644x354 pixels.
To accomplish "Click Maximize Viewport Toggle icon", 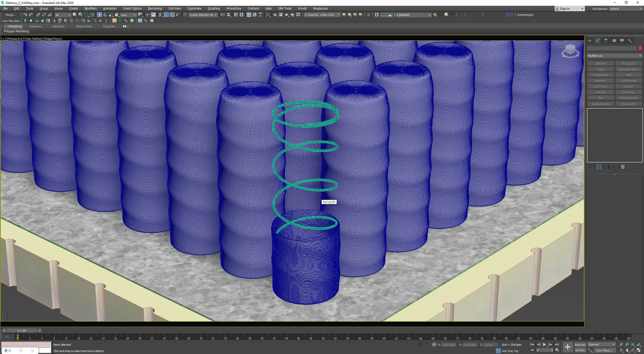I will 638,350.
